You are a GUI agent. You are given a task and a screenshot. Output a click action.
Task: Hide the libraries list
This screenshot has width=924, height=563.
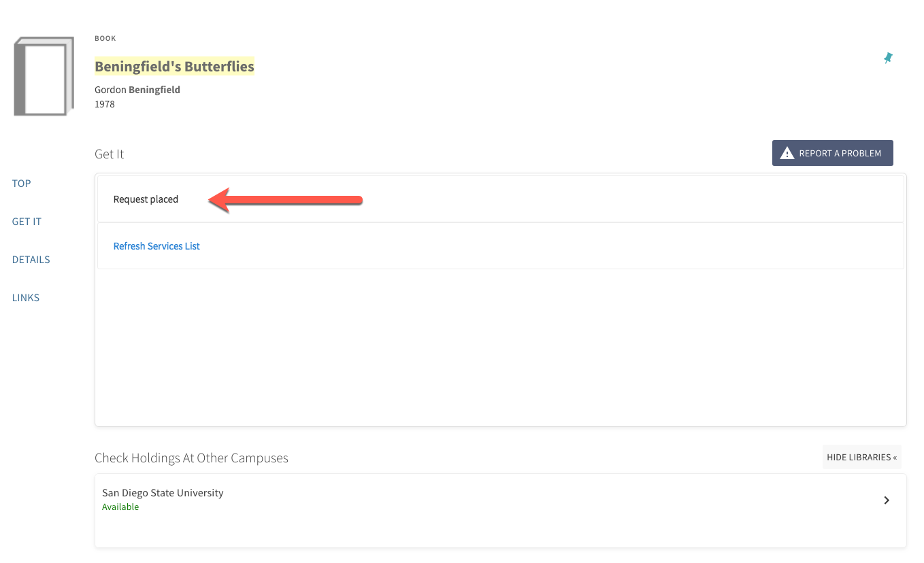(861, 457)
